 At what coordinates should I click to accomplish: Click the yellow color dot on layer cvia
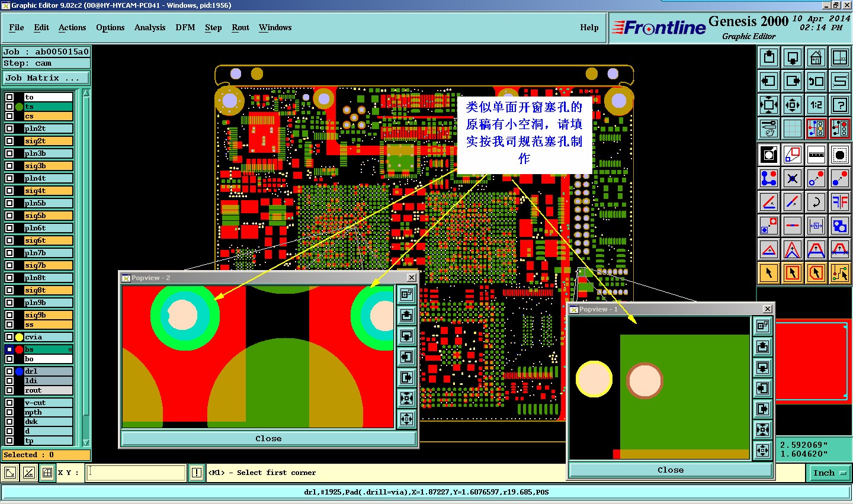19,337
